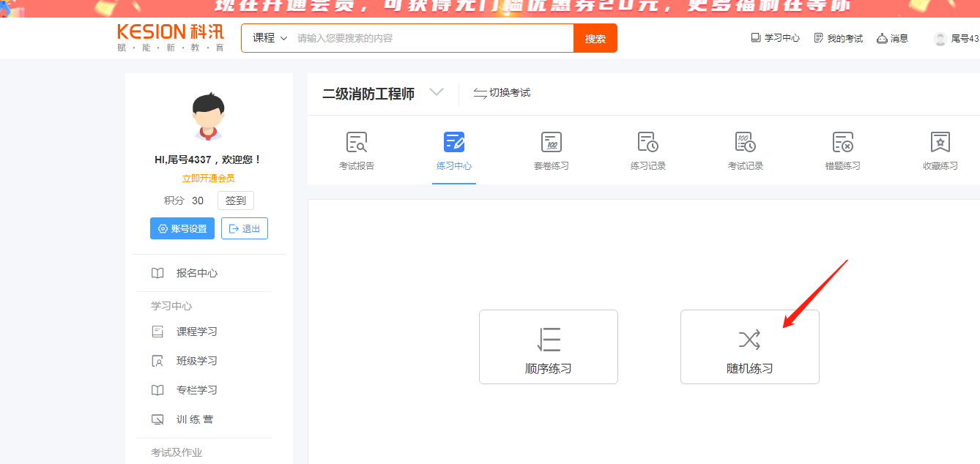Click the user avatar in the sidebar

coord(208,116)
